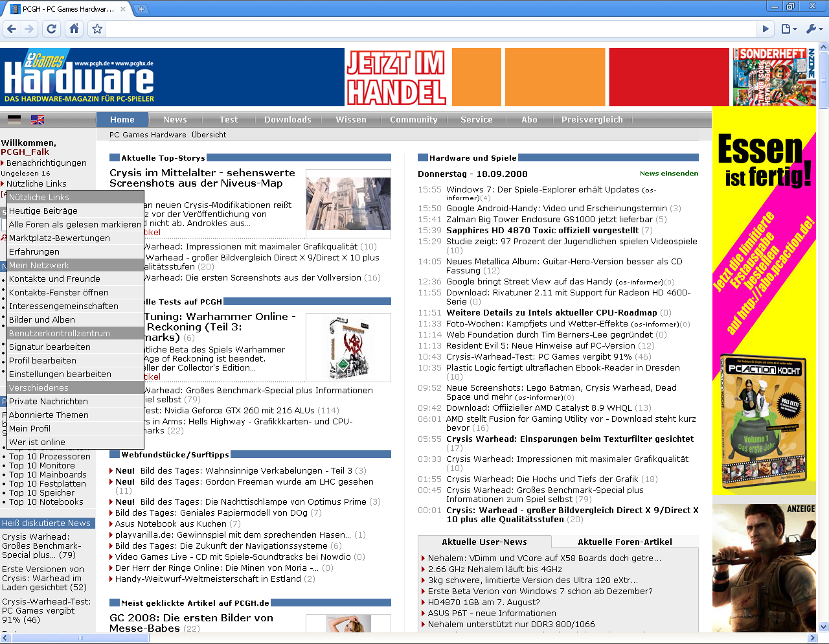
Task: Click the PC Games Hardware logo
Action: point(79,78)
